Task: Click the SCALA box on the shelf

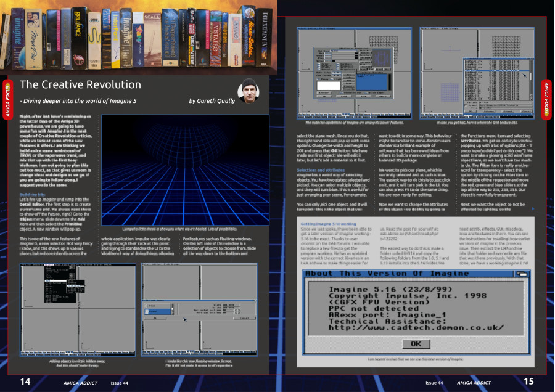Action: [x=152, y=39]
